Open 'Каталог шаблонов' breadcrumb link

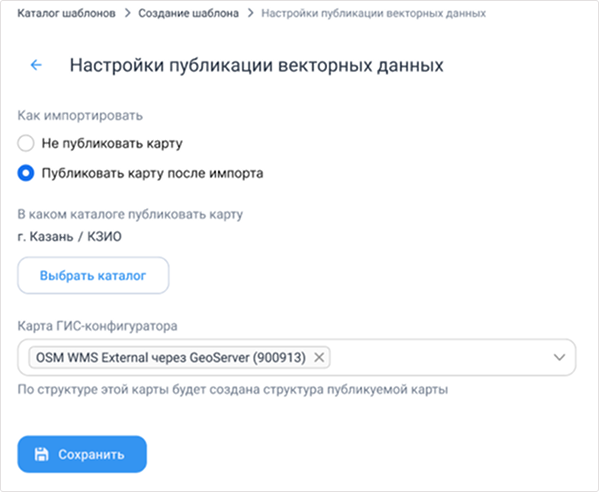tap(66, 13)
